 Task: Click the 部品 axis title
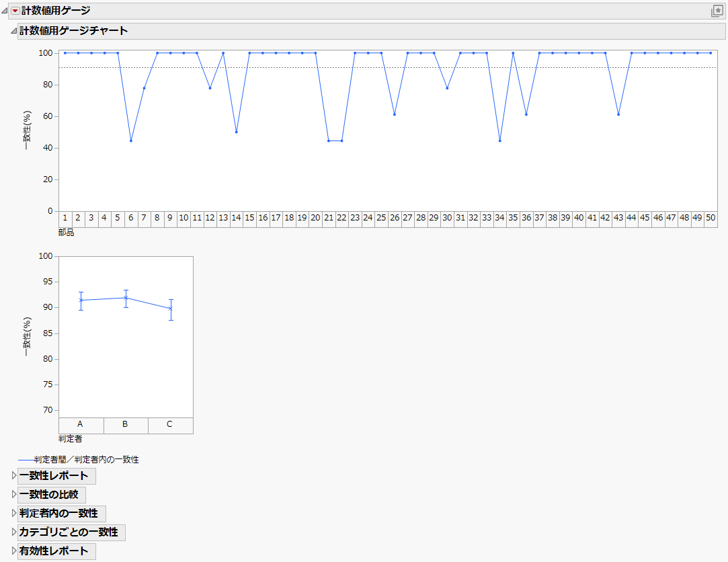65,233
